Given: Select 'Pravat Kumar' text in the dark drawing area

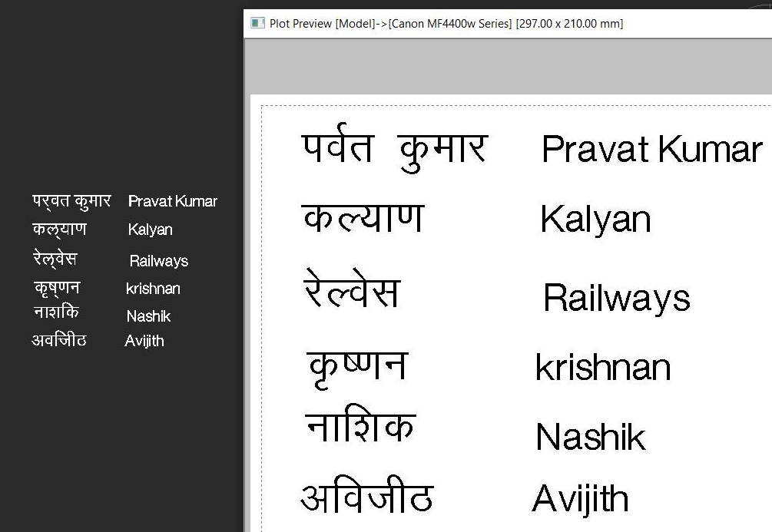Looking at the screenshot, I should coord(172,201).
